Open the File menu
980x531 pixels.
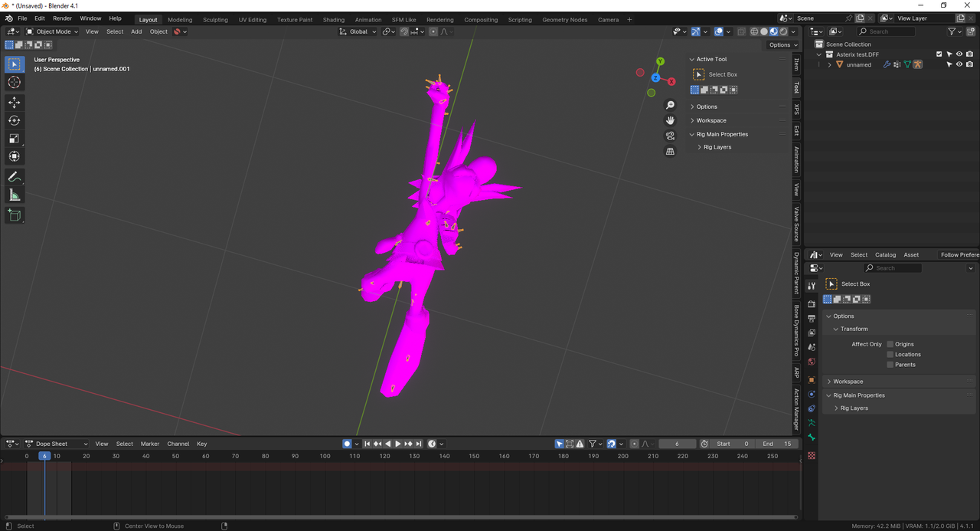tap(22, 18)
